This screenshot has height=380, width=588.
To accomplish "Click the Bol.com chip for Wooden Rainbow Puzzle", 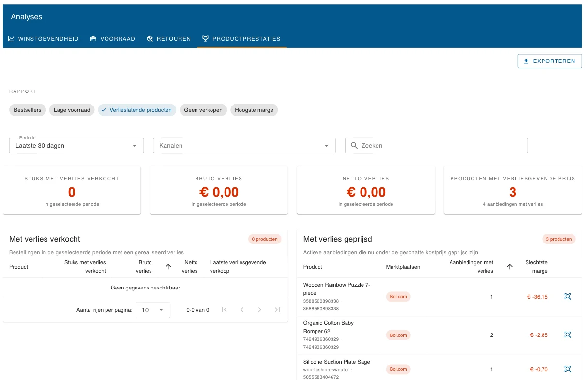I will pyautogui.click(x=398, y=297).
